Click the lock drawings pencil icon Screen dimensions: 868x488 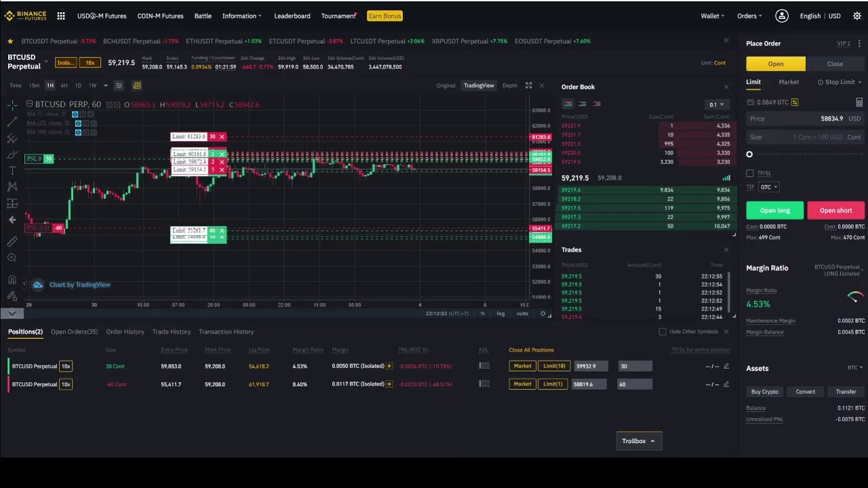(x=12, y=296)
